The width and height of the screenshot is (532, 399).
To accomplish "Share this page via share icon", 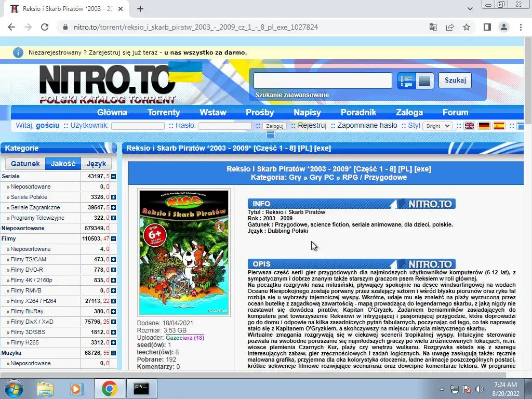I will [x=450, y=27].
